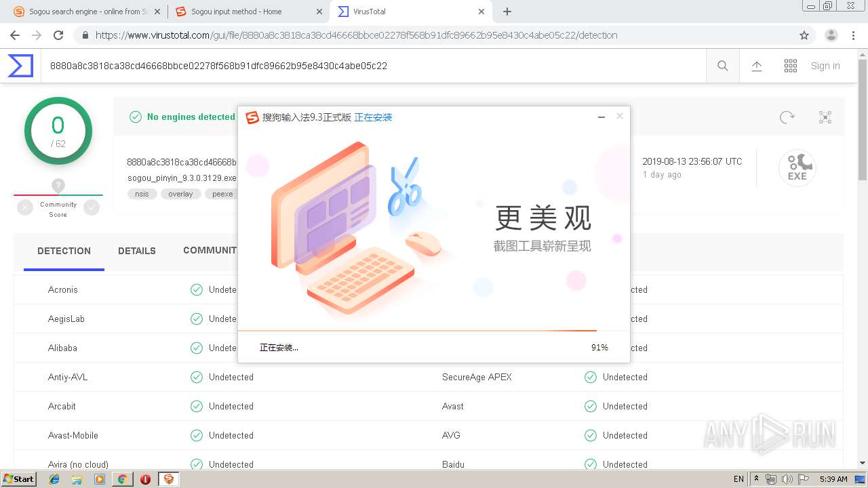The image size is (868, 488).
Task: Click the reanalyze refresh icon
Action: click(787, 117)
